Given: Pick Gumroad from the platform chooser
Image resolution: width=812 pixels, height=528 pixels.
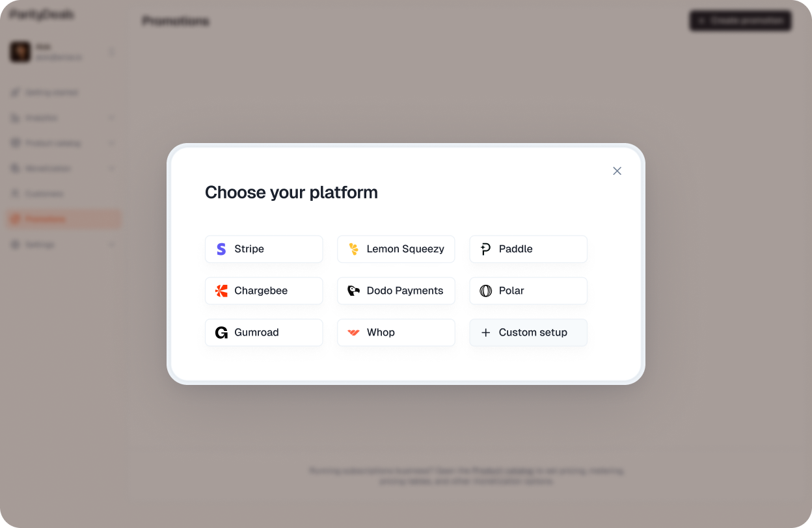Looking at the screenshot, I should [264, 332].
